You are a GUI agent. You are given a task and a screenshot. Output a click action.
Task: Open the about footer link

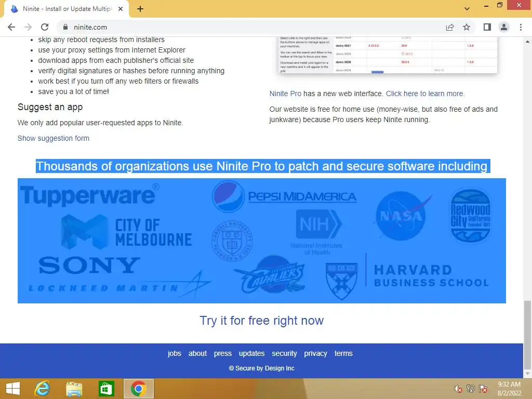(x=197, y=353)
